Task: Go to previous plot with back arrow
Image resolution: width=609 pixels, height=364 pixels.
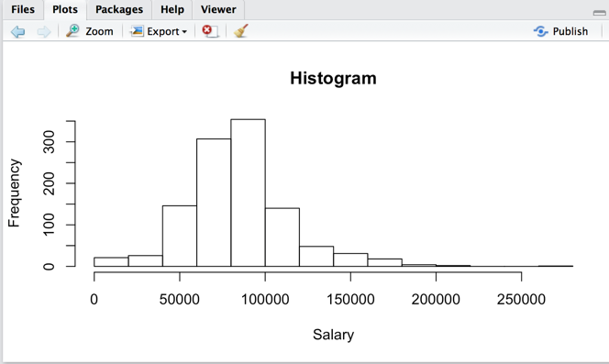Action: click(x=17, y=31)
